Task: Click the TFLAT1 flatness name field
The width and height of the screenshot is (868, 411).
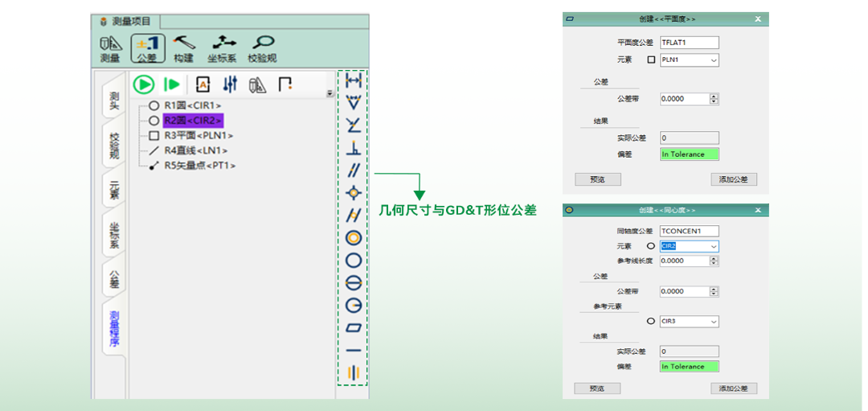Action: [689, 43]
